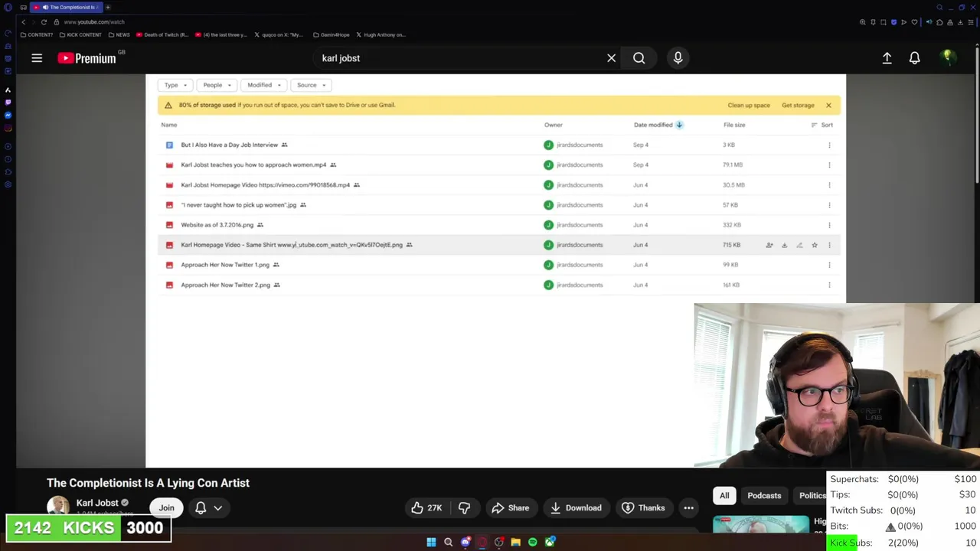The width and height of the screenshot is (980, 551).
Task: Open more actions for Twitter 2.png row
Action: coord(829,285)
